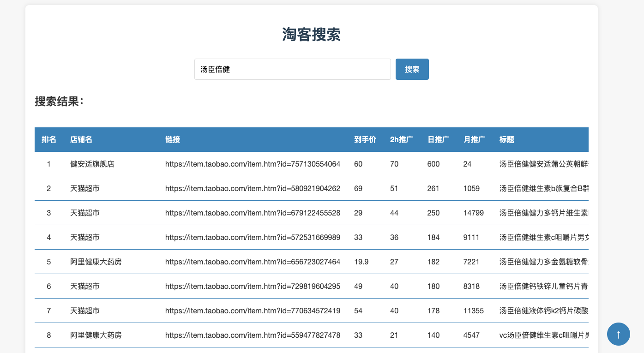The image size is (644, 353).
Task: Click the 2h promotion value 21
Action: (x=394, y=335)
